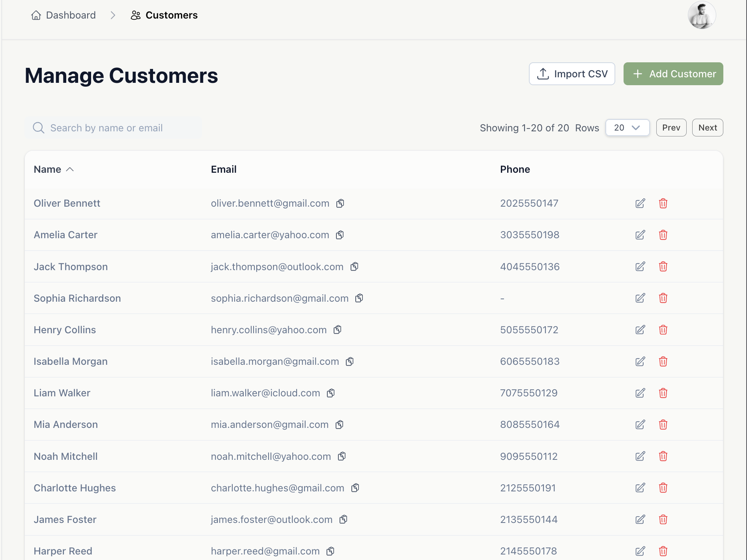
Task: Select Customers in the breadcrumb
Action: coord(164,15)
